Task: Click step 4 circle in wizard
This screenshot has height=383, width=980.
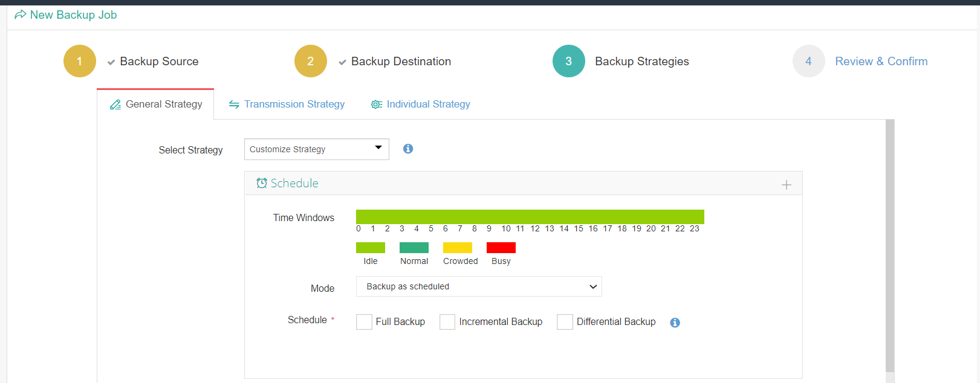Action: click(x=808, y=61)
